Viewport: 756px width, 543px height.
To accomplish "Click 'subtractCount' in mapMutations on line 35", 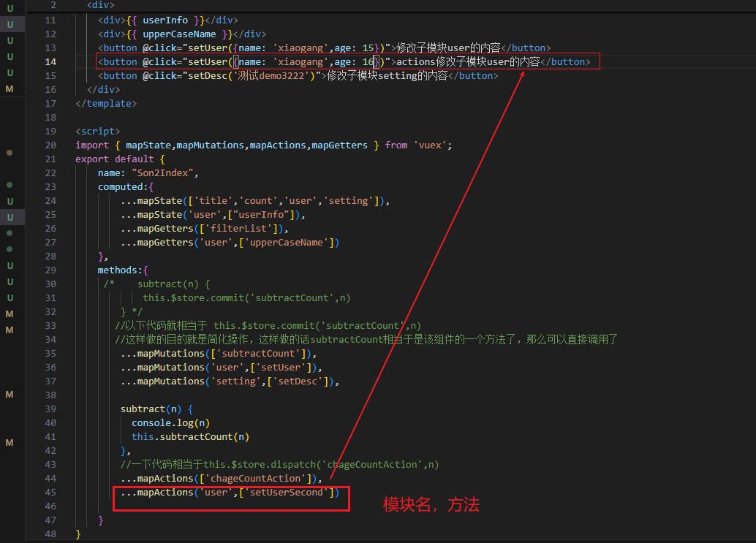I will (x=258, y=353).
